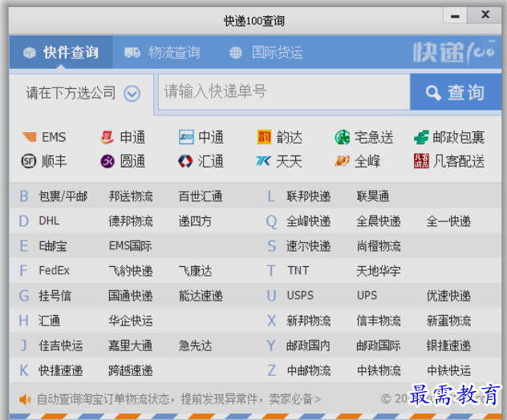Choose the 汇通 logo in top grid
Screen dimensions: 507x420
[x=185, y=161]
